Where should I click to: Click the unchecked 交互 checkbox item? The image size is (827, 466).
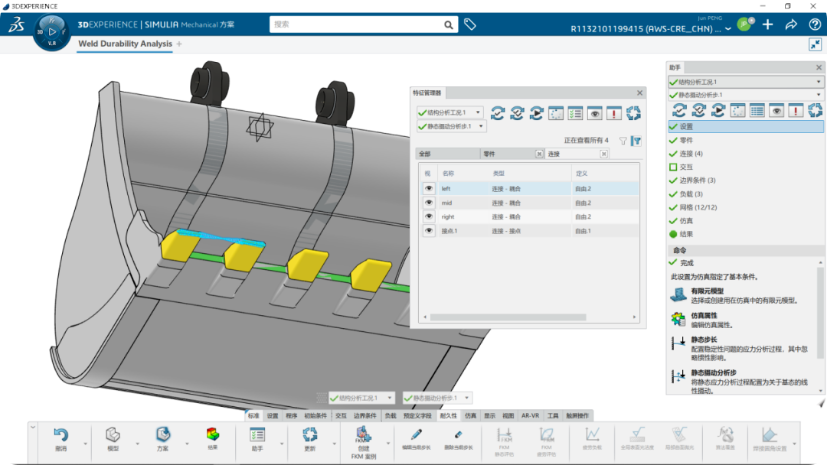(673, 167)
